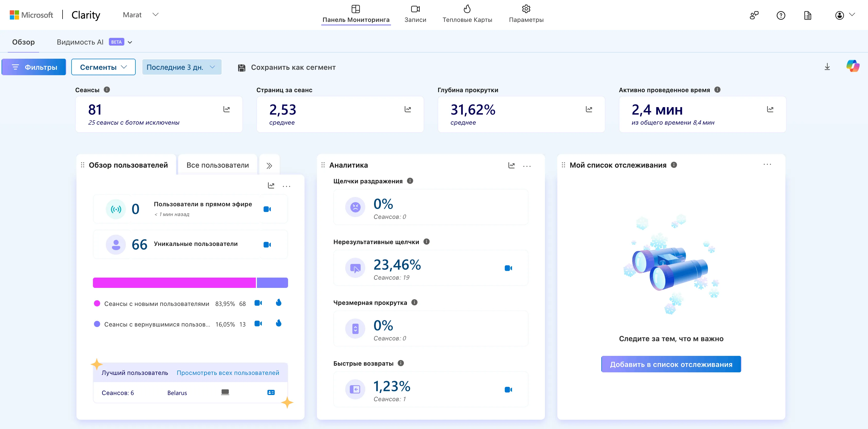The width and height of the screenshot is (868, 429).
Task: View recordings for returning user sessions
Action: [258, 323]
